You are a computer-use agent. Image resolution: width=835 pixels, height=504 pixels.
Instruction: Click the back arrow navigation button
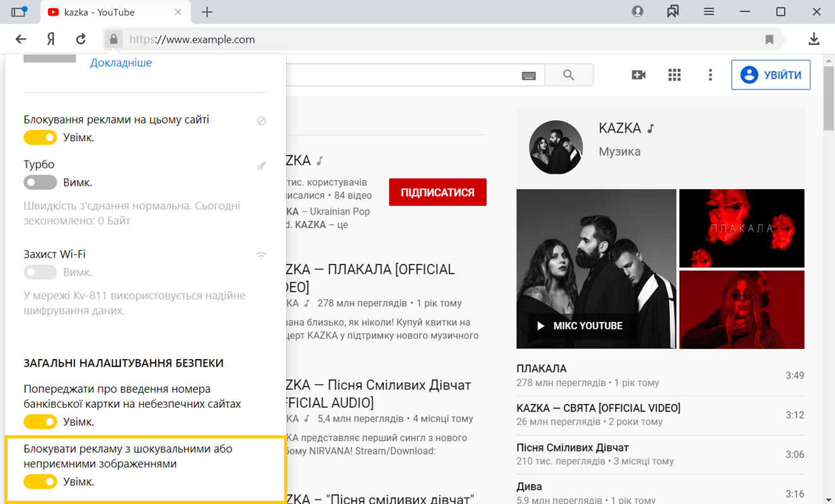pyautogui.click(x=21, y=39)
